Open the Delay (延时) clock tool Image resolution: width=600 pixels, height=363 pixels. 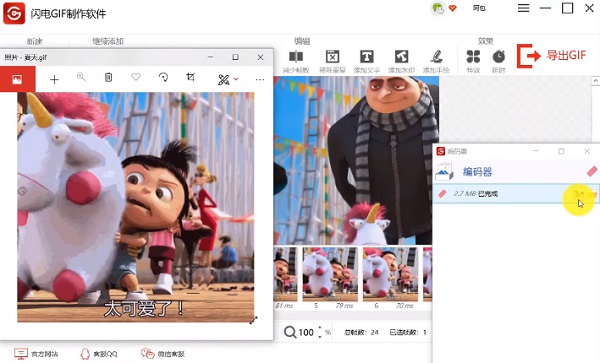coord(498,62)
